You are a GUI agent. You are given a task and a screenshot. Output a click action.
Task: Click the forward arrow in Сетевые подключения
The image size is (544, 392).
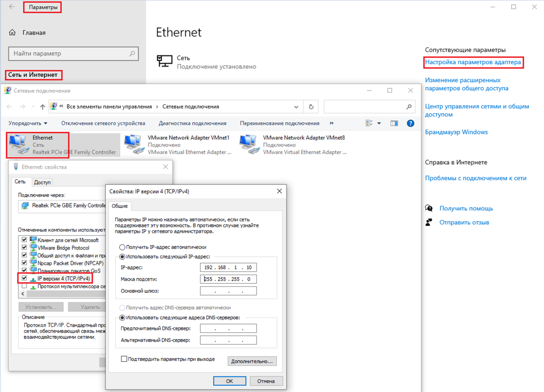click(x=22, y=107)
